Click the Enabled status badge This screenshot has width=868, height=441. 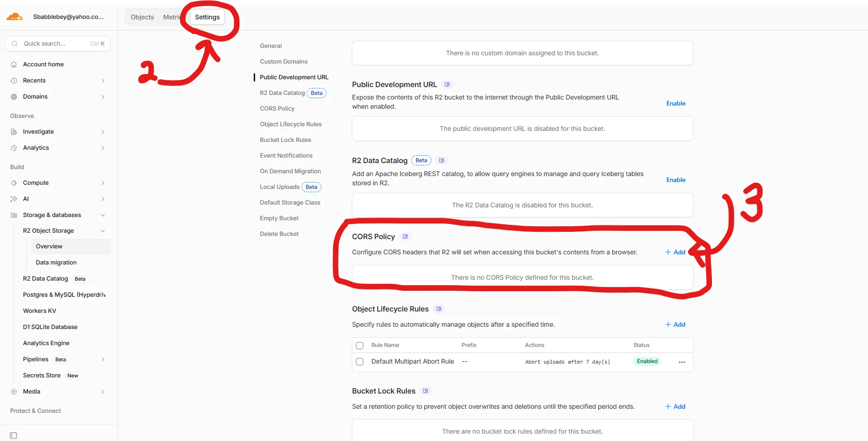click(647, 362)
